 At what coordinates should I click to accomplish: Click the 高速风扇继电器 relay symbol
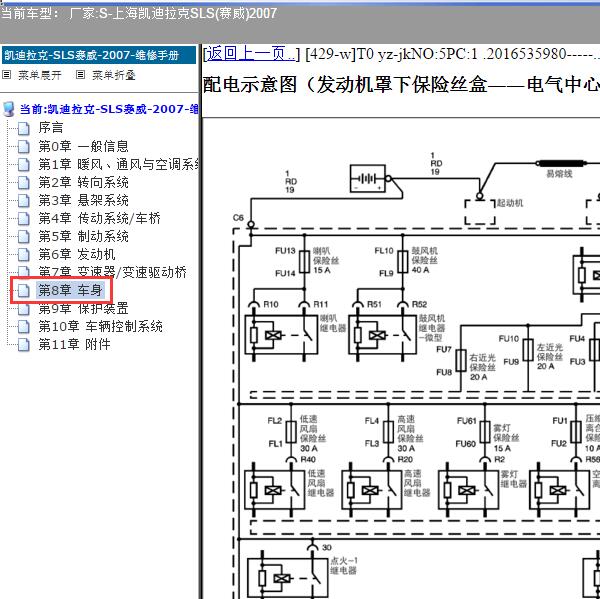(x=372, y=490)
